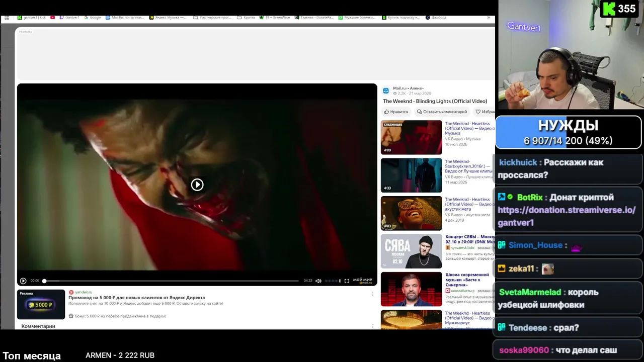Screen dimensions: 644x362
Task: Open Школа современной музыки ad thumbnail
Action: click(x=411, y=289)
